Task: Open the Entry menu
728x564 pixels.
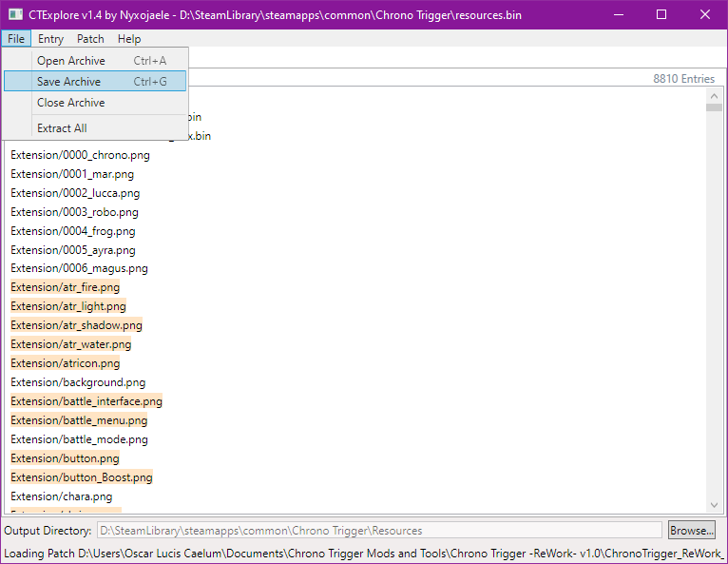Action: [50, 39]
